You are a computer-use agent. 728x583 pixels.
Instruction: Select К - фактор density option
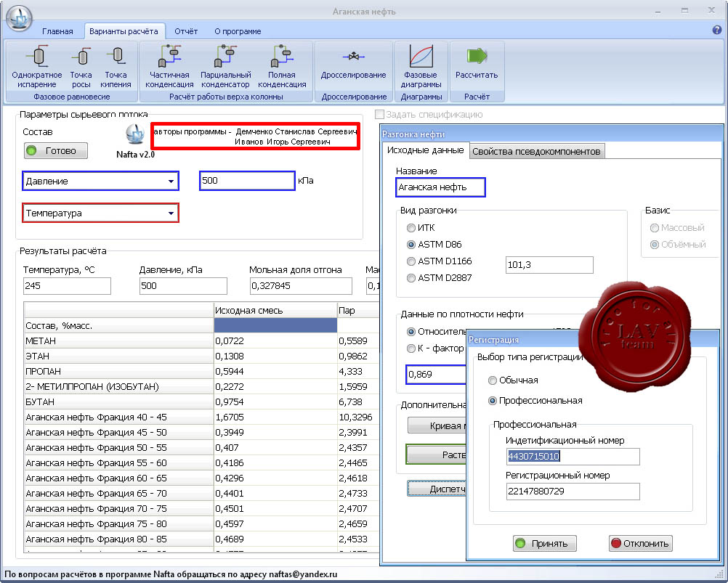pos(411,348)
